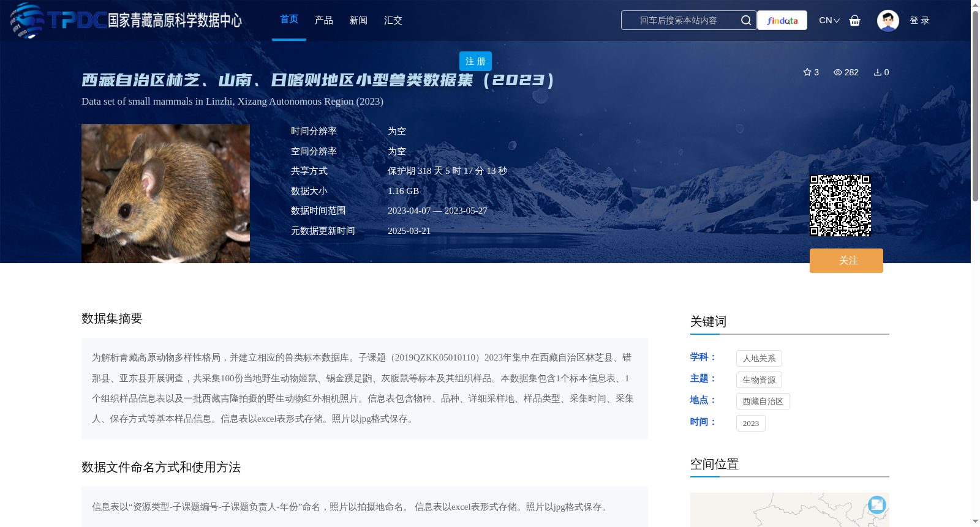
Task: Click the 空间位置 section heading
Action: click(714, 464)
